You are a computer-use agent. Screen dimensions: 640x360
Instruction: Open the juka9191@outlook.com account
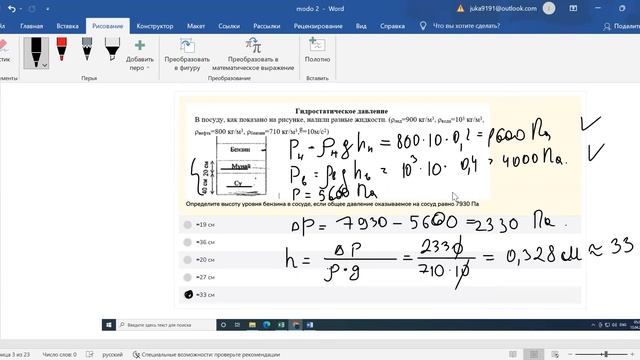[x=503, y=9]
